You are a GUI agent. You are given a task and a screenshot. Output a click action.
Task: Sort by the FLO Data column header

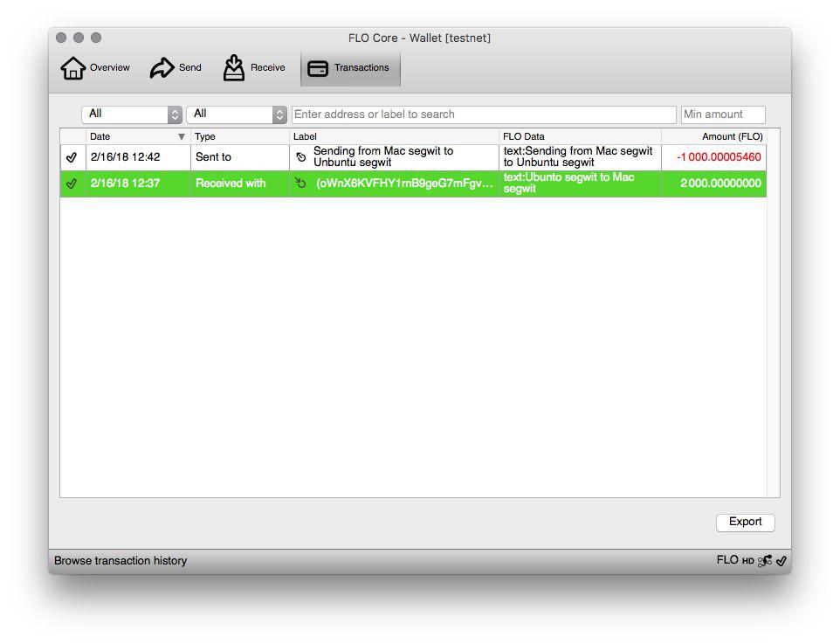pos(580,136)
